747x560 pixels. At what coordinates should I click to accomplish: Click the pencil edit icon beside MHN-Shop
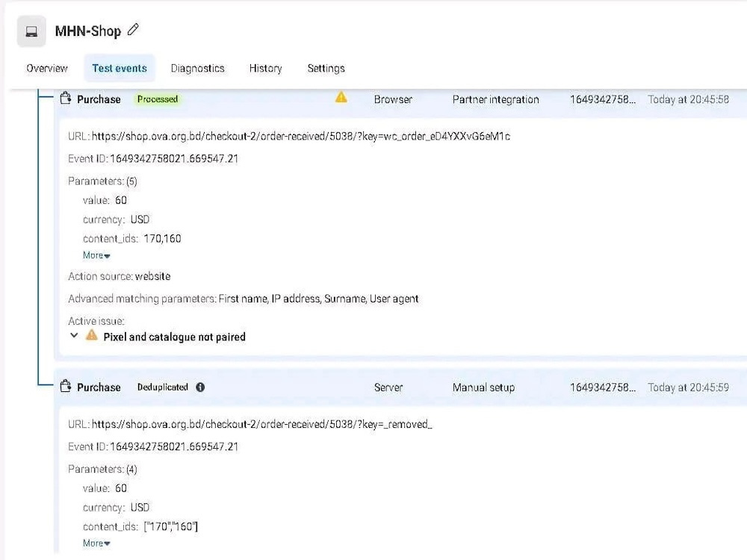(x=134, y=30)
